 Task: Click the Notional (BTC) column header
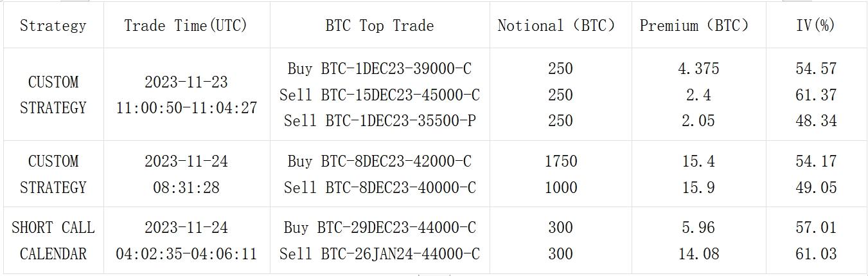tap(556, 26)
